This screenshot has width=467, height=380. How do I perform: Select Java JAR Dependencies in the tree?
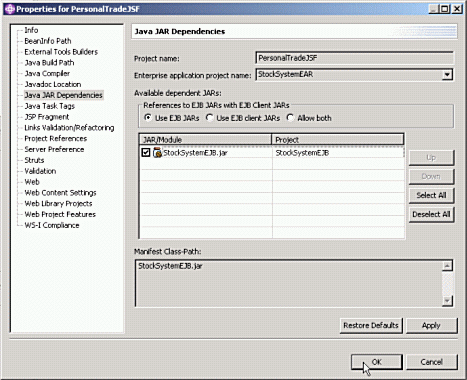(x=63, y=95)
